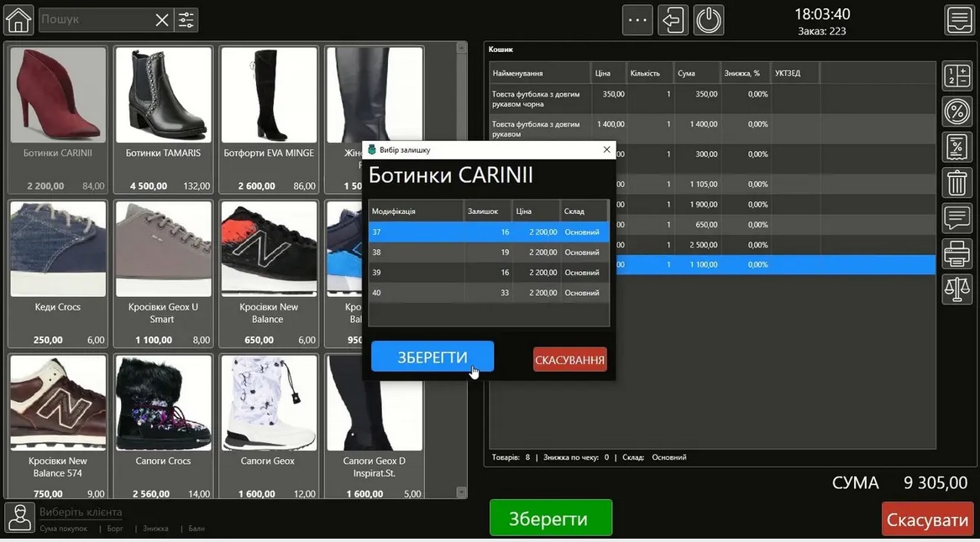Click the blue ЗБЕРЕГТИ button in dialog

(x=432, y=357)
